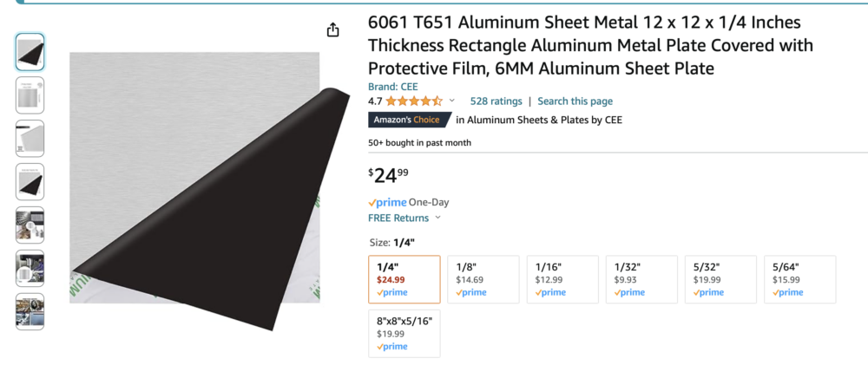This screenshot has width=868, height=365.
Task: Click the star rating icons
Action: coord(414,101)
